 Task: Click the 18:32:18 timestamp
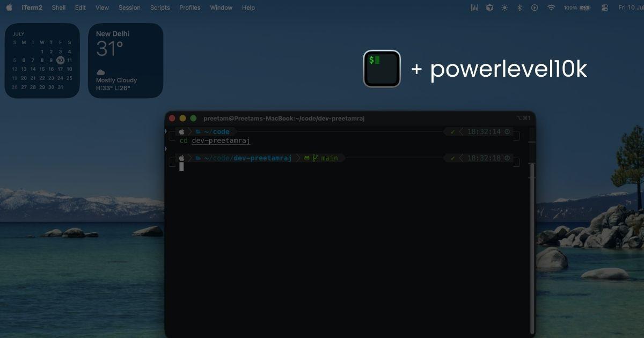[484, 158]
